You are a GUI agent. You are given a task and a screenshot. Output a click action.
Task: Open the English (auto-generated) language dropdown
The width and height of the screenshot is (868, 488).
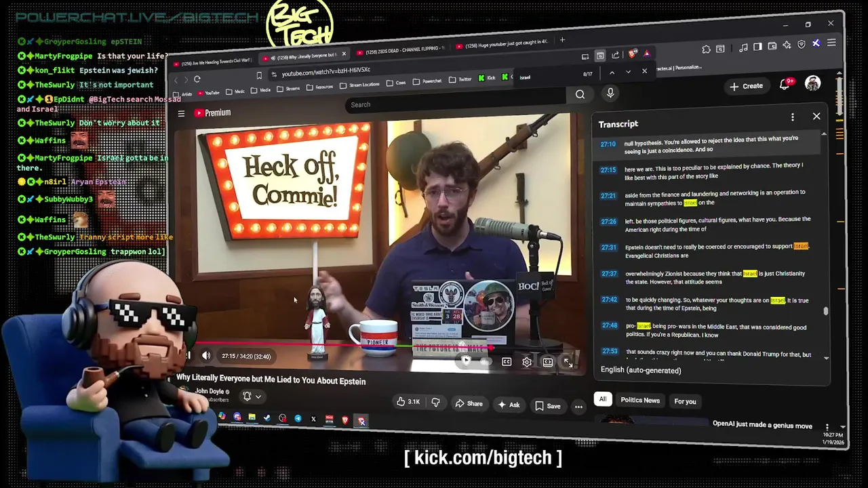coord(641,370)
